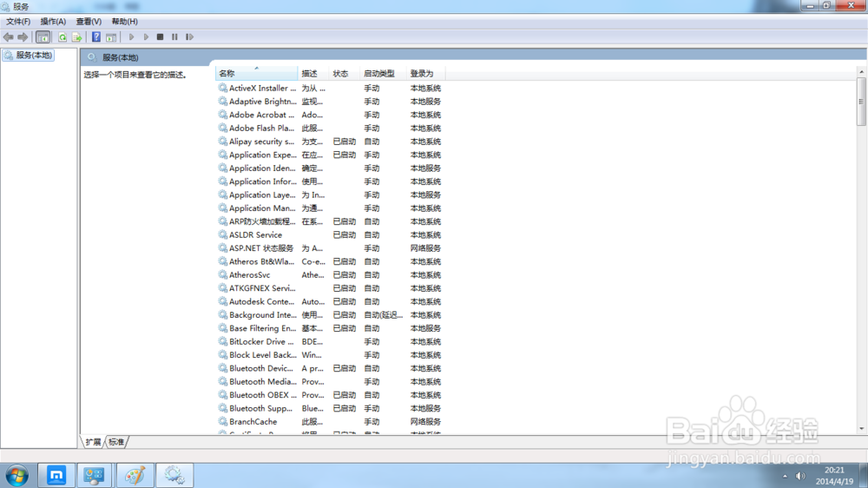Select the ATKGFNEX Service row

point(329,288)
